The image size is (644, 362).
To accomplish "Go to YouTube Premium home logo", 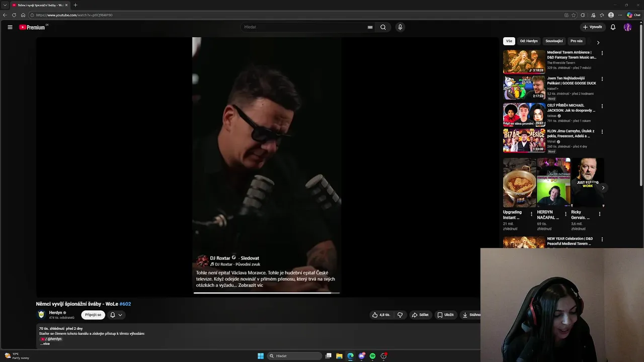I will click(x=33, y=27).
